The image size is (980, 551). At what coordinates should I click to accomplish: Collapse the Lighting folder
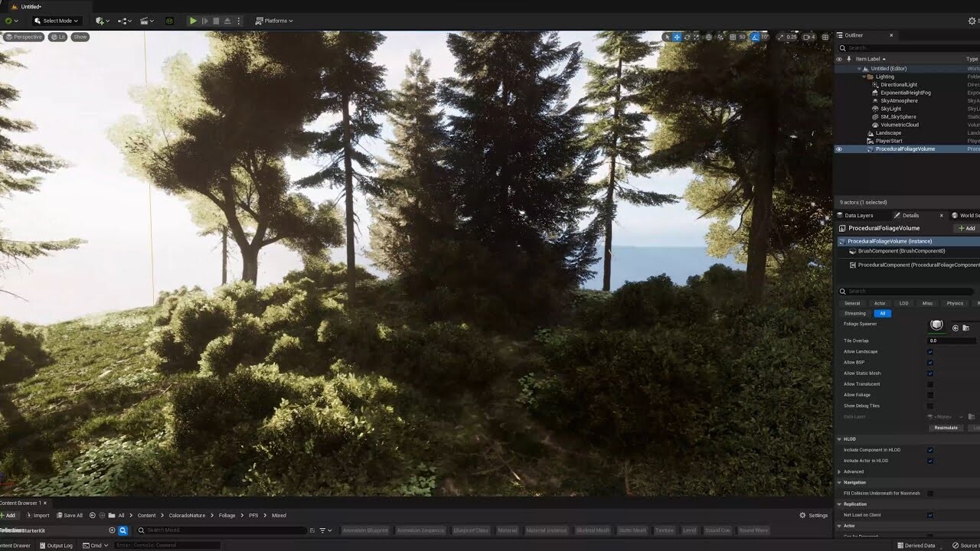pyautogui.click(x=864, y=77)
